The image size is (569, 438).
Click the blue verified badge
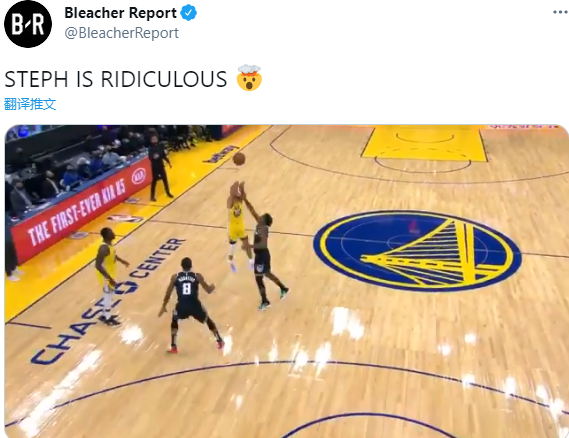click(189, 13)
